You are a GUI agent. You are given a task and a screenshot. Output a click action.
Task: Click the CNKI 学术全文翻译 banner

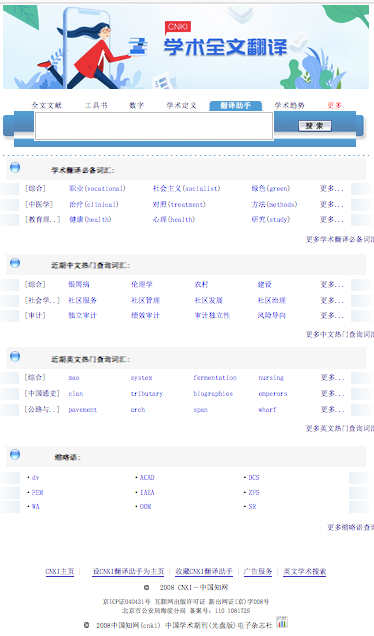coord(186,47)
